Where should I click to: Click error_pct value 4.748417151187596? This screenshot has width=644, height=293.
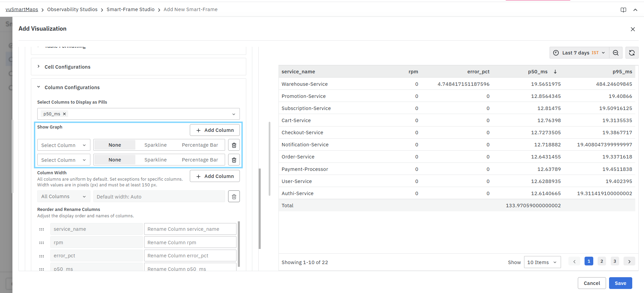click(463, 84)
